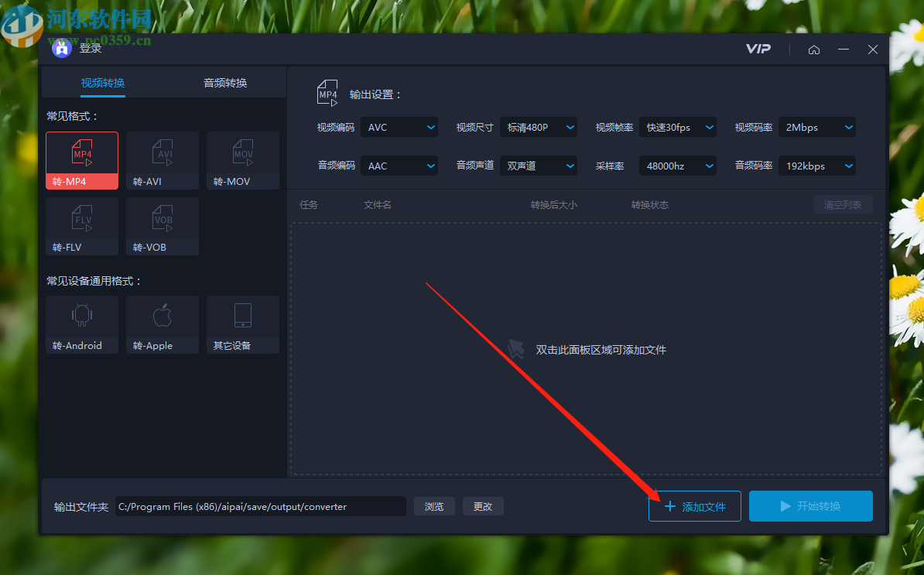This screenshot has height=575, width=924.
Task: Click the output folder path field
Action: click(261, 507)
